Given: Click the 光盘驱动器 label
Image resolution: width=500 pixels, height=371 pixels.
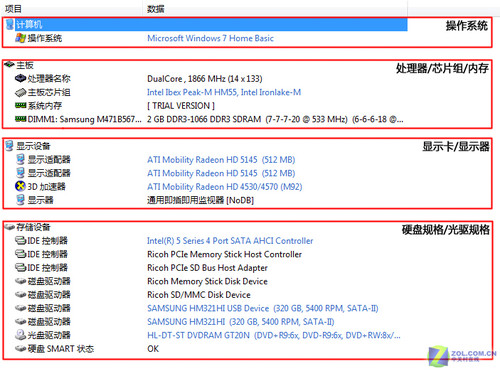Looking at the screenshot, I should click(49, 335).
